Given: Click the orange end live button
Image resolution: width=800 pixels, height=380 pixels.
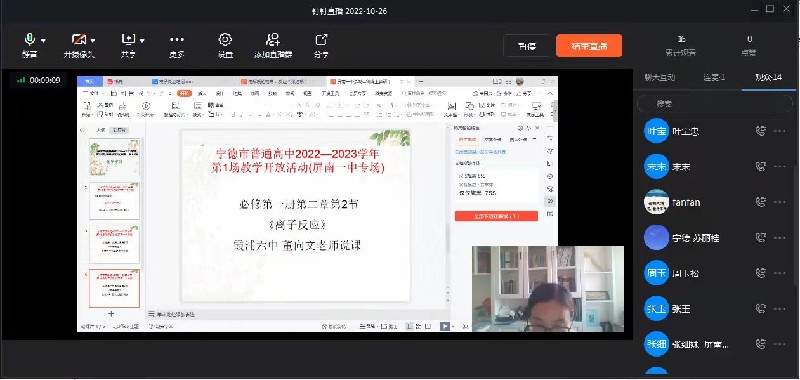Looking at the screenshot, I should pyautogui.click(x=589, y=45).
